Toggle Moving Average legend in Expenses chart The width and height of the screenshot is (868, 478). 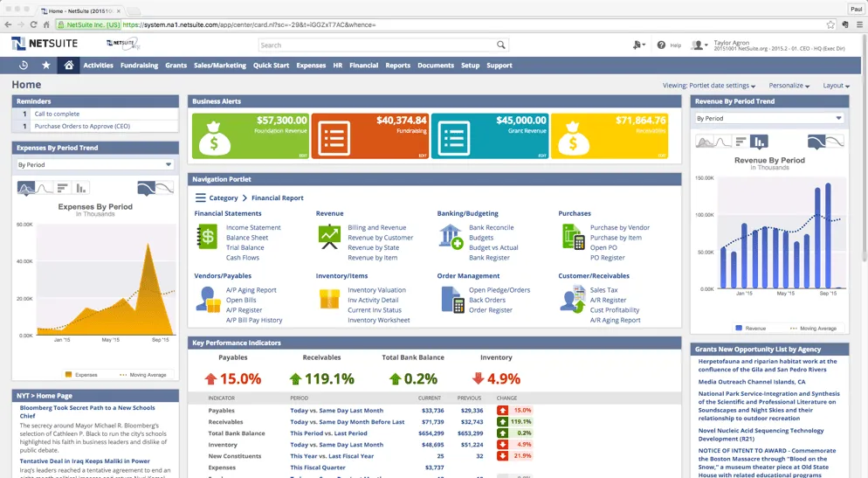(143, 375)
